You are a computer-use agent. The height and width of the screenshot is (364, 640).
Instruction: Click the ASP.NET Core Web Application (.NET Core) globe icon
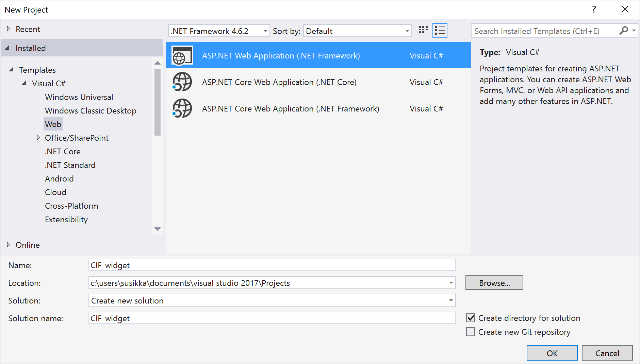point(182,82)
